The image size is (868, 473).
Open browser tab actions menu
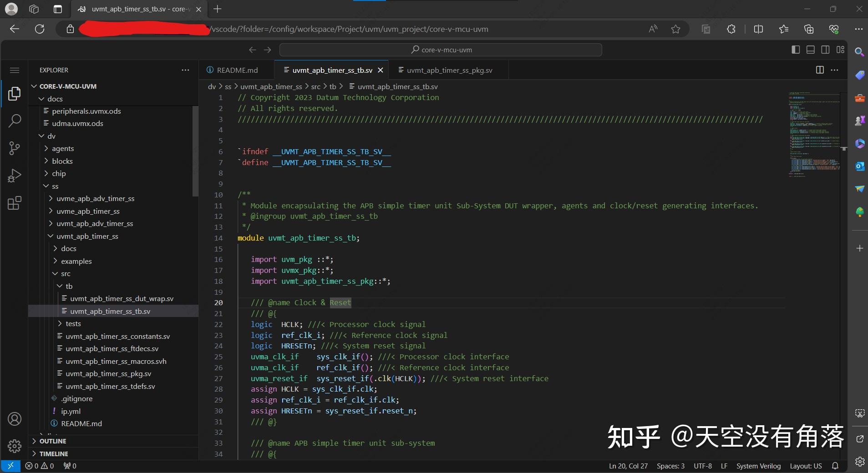tap(58, 9)
